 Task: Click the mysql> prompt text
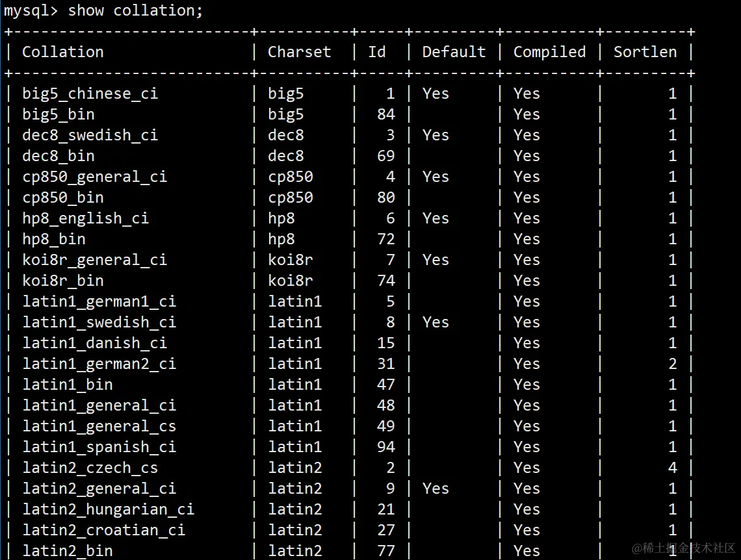coord(30,10)
